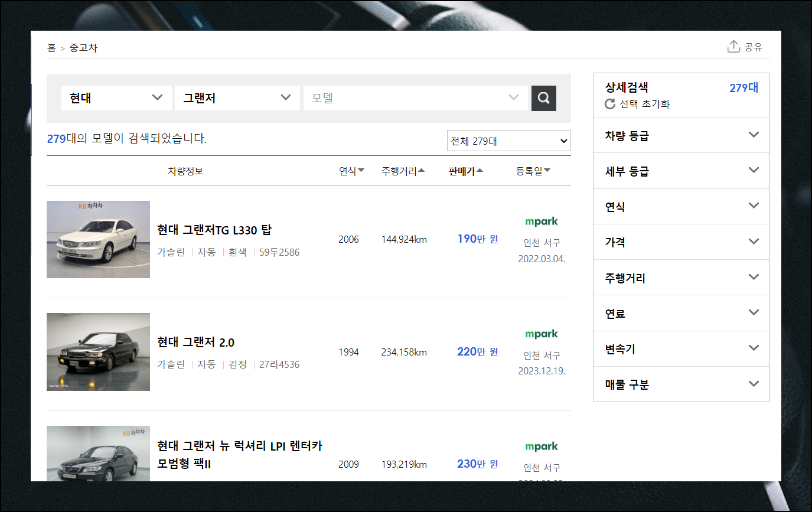
Task: Click year 2009 cell
Action: 348,464
